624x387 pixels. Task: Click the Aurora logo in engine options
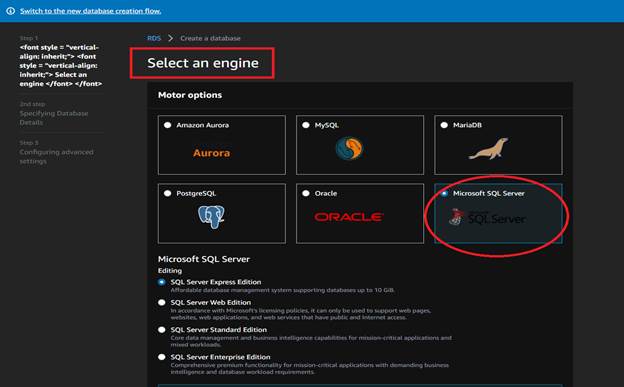pos(211,153)
